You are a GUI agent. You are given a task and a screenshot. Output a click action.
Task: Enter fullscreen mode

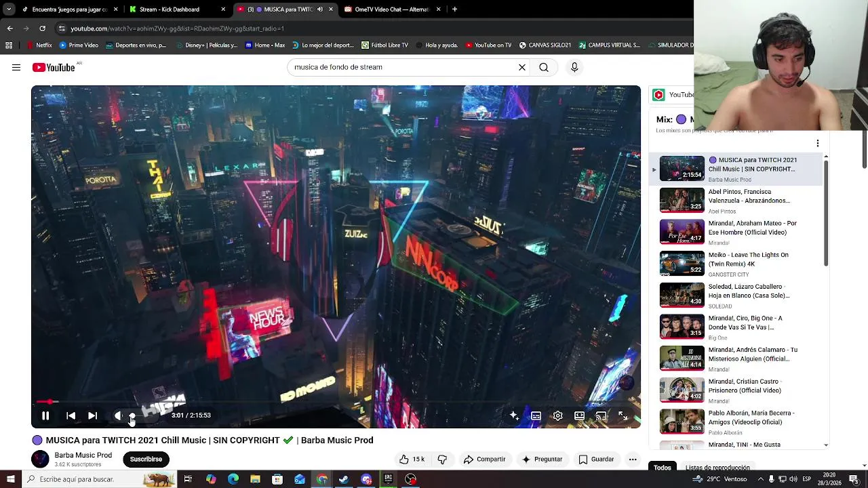click(x=623, y=415)
